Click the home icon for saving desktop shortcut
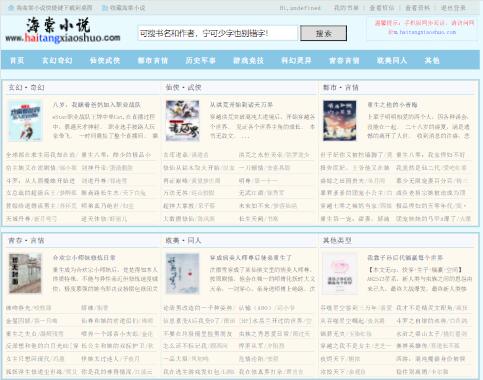The width and height of the screenshot is (483, 380). tap(11, 8)
